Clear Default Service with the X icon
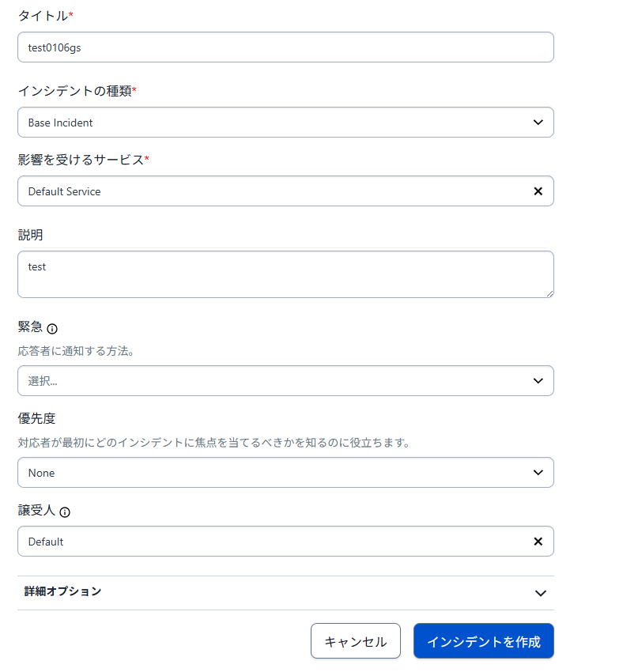The image size is (638, 672). (538, 191)
